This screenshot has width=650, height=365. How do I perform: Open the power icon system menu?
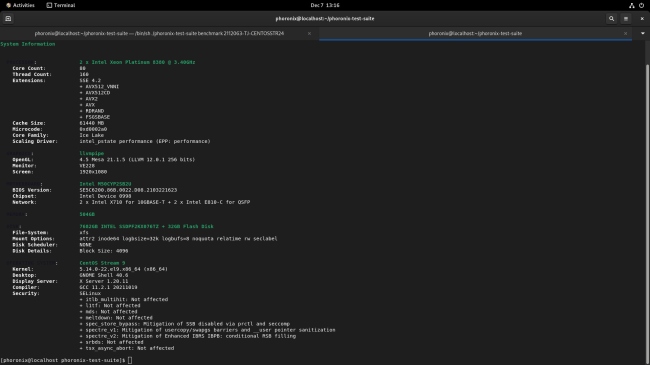point(642,5)
